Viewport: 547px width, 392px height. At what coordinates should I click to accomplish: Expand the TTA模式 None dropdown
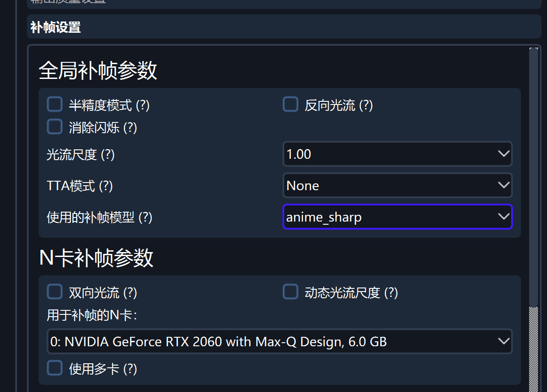[397, 186]
